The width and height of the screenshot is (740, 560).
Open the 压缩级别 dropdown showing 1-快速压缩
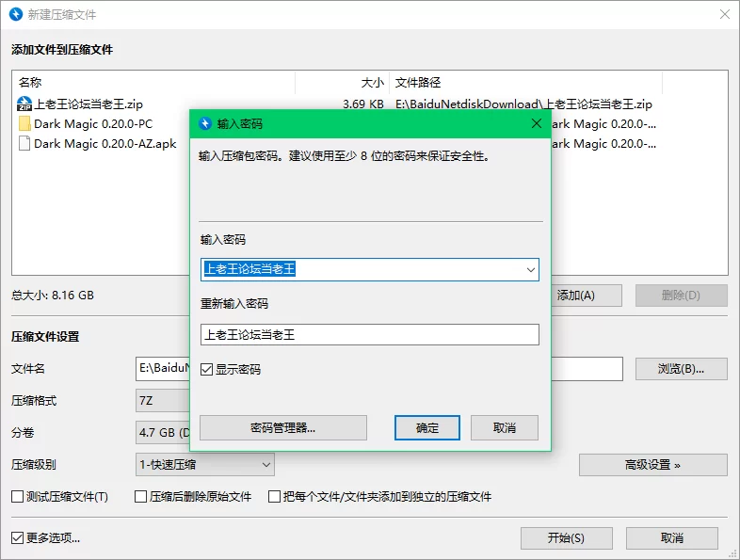pos(205,465)
